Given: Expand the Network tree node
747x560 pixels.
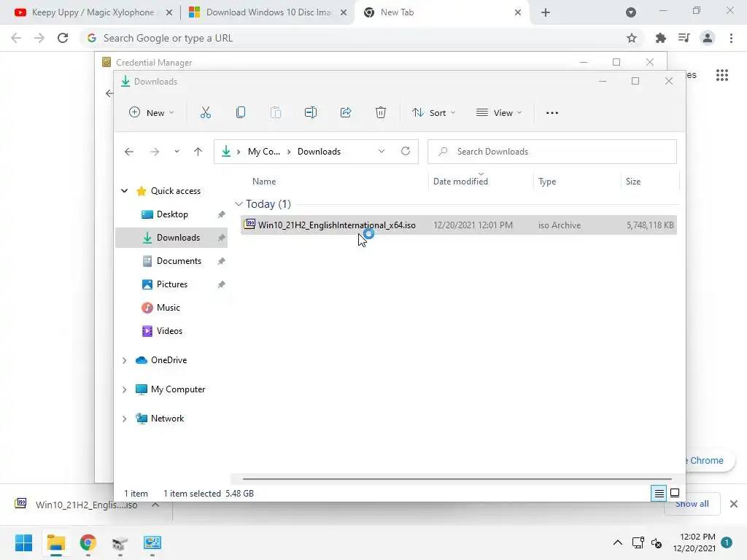Looking at the screenshot, I should (124, 419).
